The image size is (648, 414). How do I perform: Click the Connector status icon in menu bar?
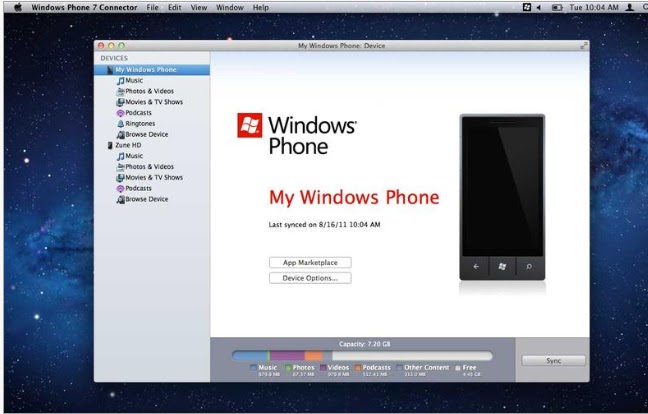pyautogui.click(x=527, y=7)
